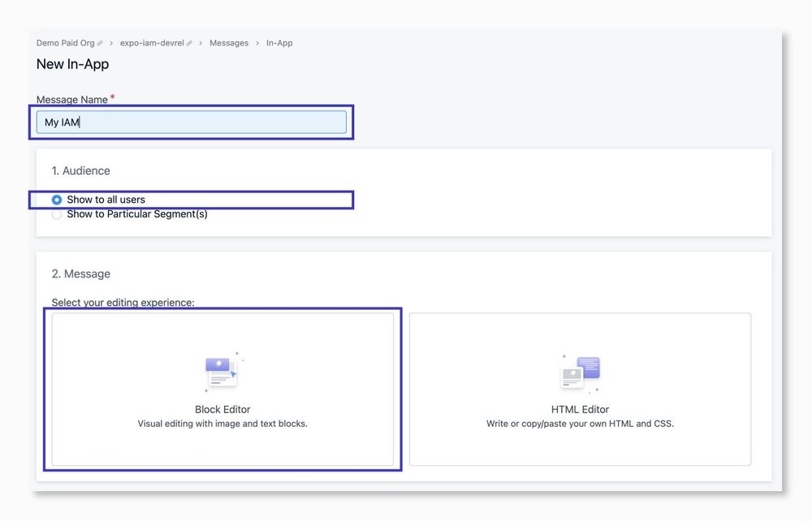The width and height of the screenshot is (812, 521).
Task: Open Demo Paid Org breadcrumb
Action: tap(65, 43)
